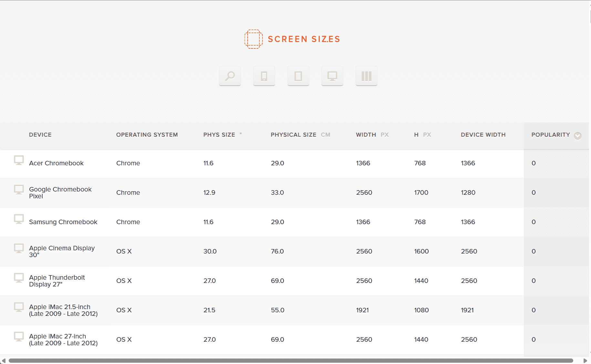Toggle the all-columns view filter

366,76
